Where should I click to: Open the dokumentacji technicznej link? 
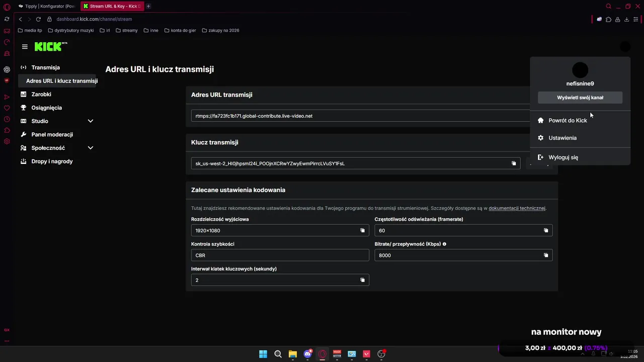(x=517, y=208)
